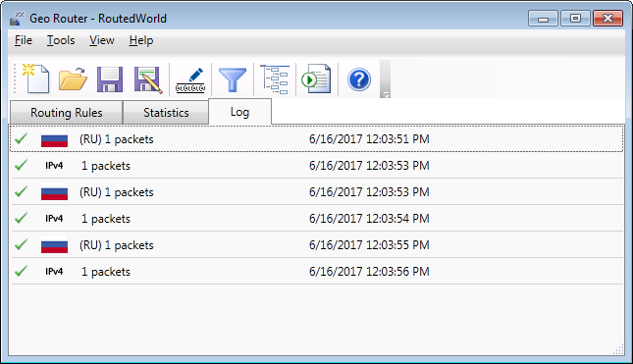Open help via blue question mark icon

pos(359,79)
